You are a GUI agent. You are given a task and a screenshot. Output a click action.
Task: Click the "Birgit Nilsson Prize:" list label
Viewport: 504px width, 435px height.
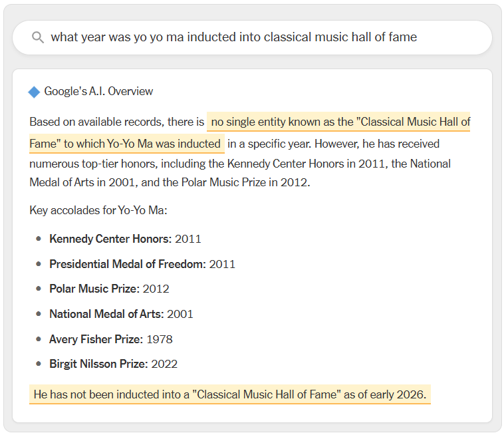98,364
